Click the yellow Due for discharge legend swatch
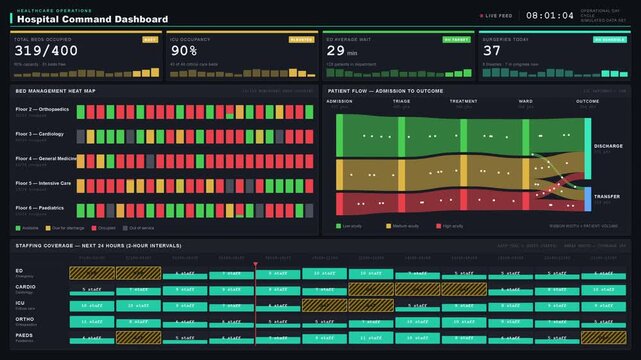Screen dimensions: 641x360 [x=48, y=228]
